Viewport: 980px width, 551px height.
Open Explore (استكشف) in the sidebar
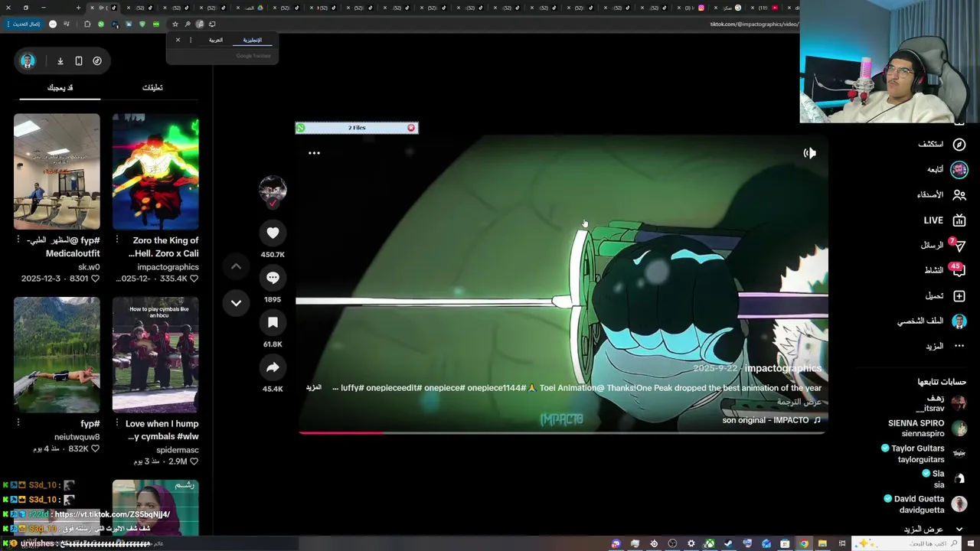[940, 144]
